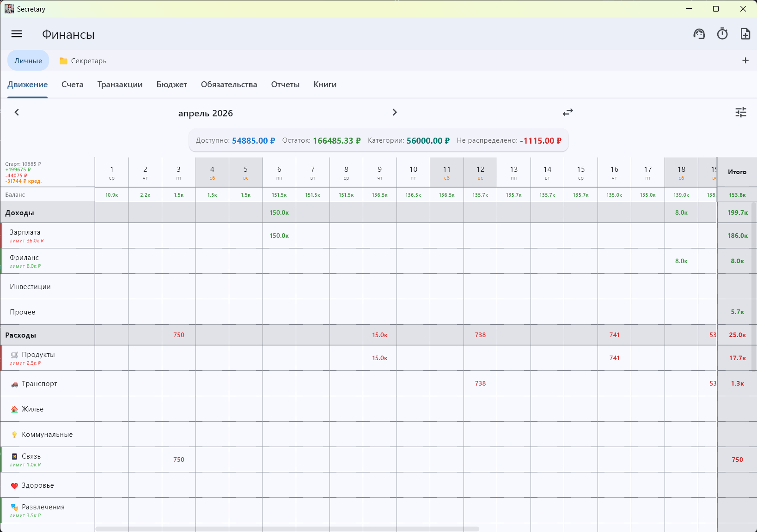
Task: Add a new finance group with plus
Action: tap(745, 60)
